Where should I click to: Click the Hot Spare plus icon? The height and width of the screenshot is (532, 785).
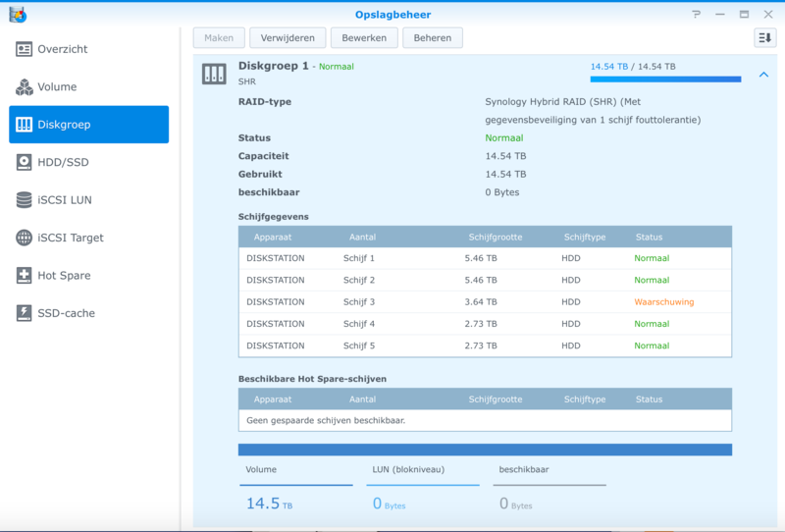pyautogui.click(x=25, y=276)
